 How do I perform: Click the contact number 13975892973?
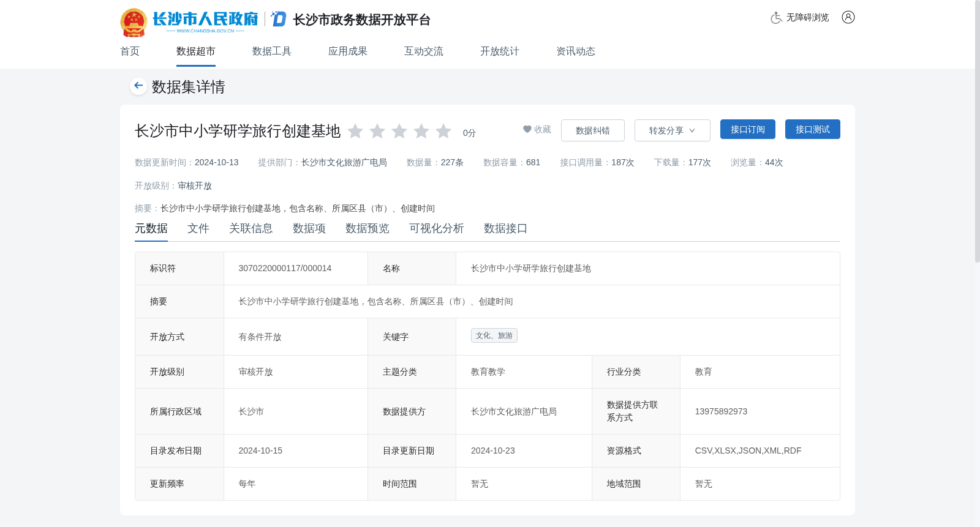721,411
